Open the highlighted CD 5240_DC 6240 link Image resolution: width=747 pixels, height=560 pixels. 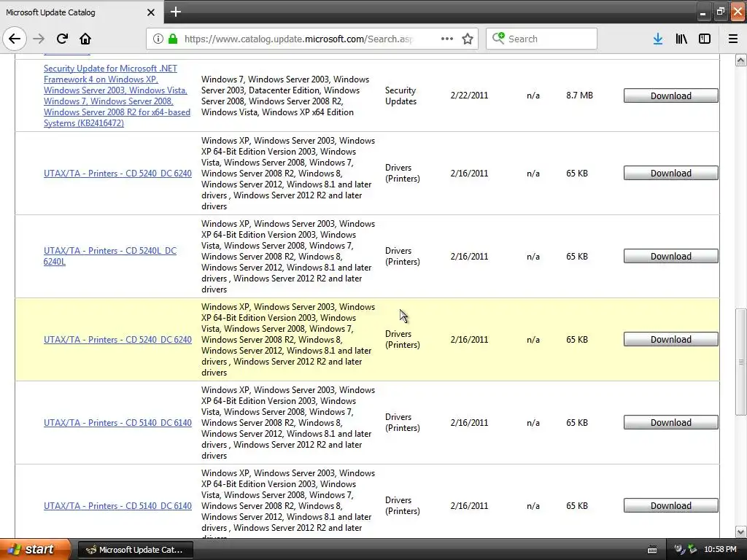click(117, 340)
